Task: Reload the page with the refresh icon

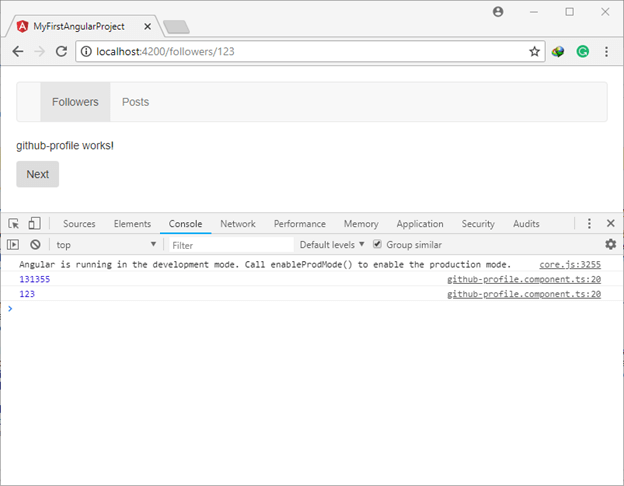Action: [61, 51]
